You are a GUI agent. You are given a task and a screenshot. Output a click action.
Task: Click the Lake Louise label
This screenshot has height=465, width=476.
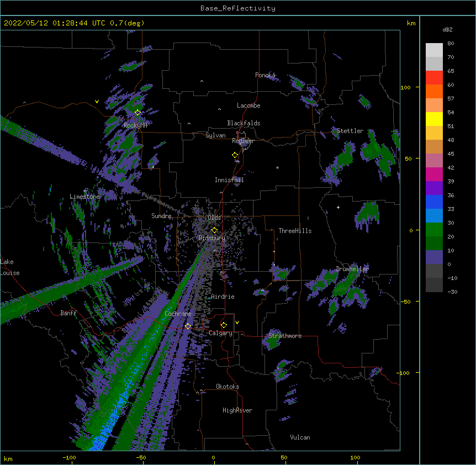coord(10,267)
